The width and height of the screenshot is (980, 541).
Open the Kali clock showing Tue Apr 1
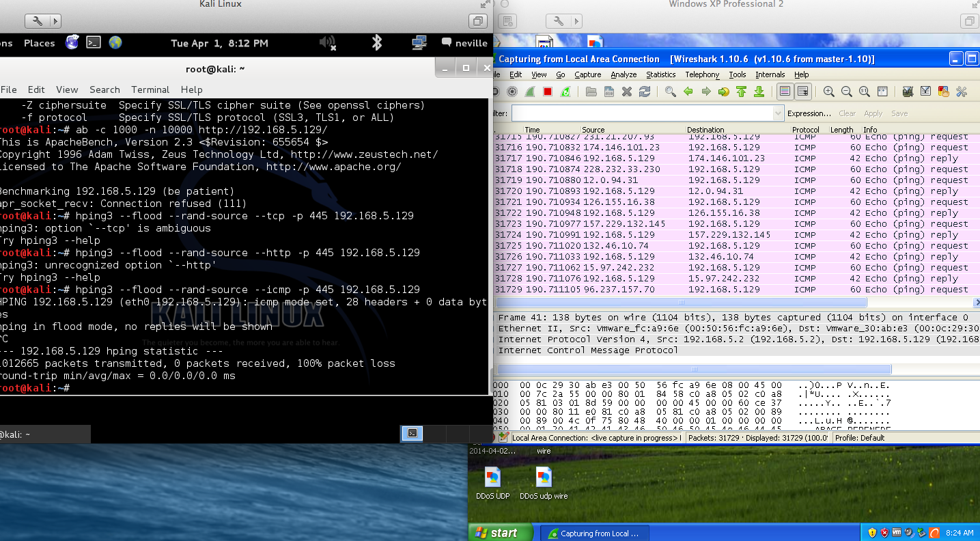coord(219,43)
